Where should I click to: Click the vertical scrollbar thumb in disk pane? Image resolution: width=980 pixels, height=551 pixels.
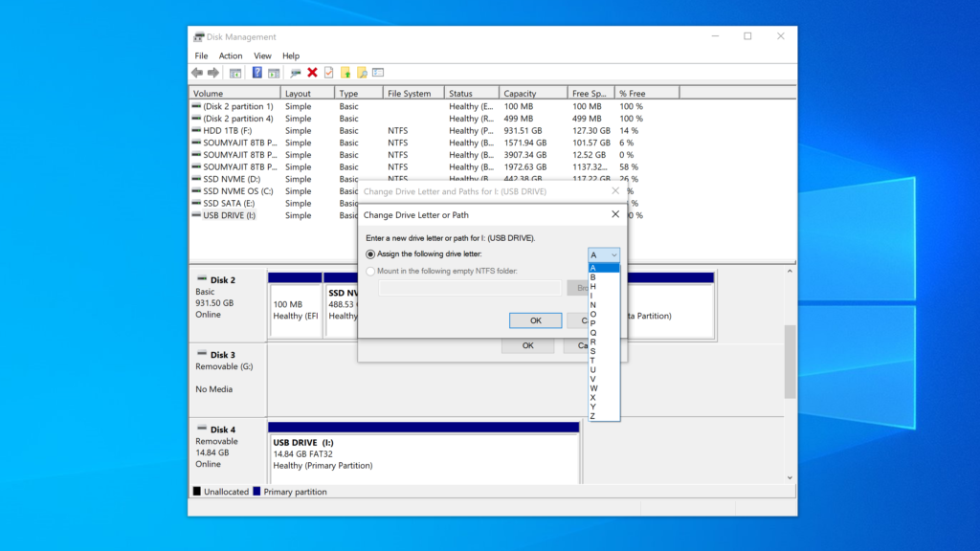[x=790, y=362]
